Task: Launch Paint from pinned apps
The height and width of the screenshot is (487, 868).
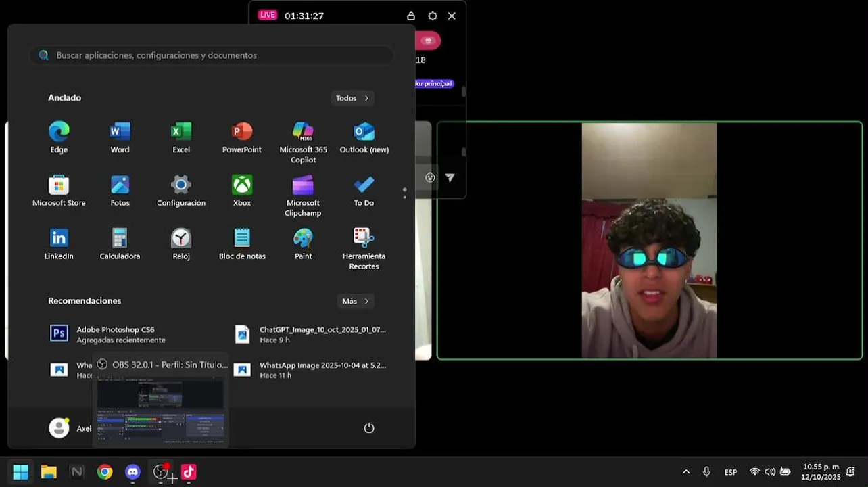Action: (x=303, y=245)
